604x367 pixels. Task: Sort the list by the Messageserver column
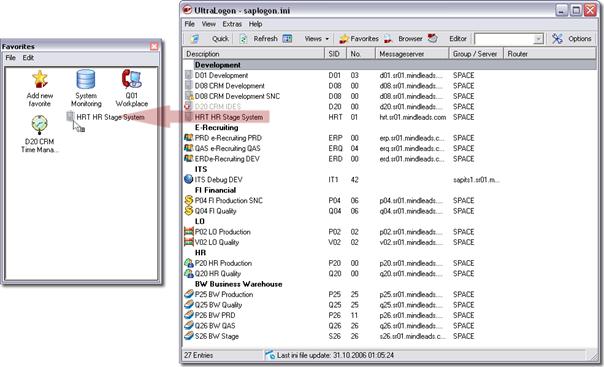coord(412,54)
